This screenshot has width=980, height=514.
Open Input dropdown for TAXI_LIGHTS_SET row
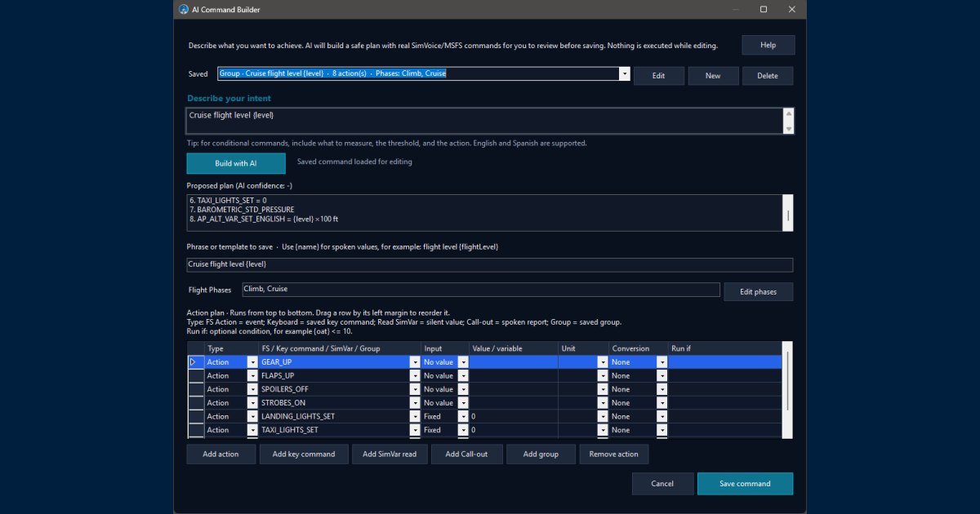click(463, 430)
